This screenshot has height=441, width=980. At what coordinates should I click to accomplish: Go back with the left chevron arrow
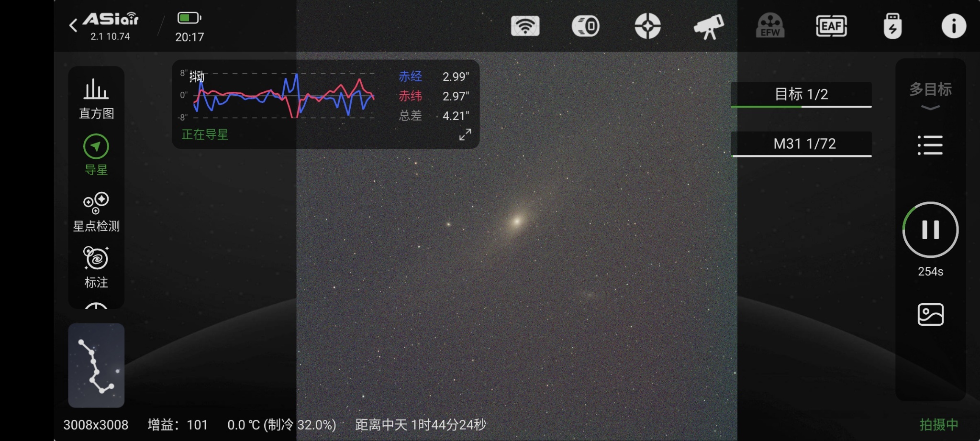73,25
